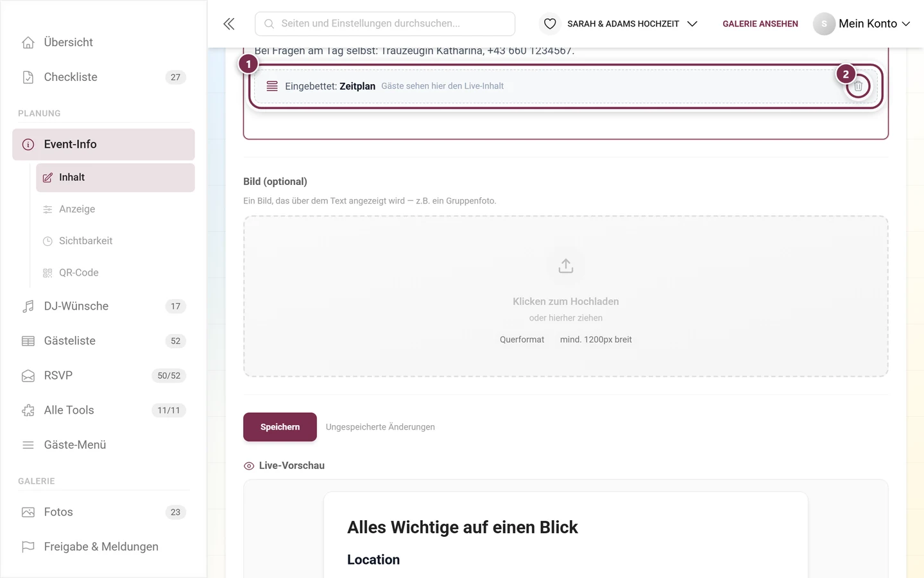Image resolution: width=924 pixels, height=578 pixels.
Task: Click the Gäste-Menü hamburger icon
Action: coord(28,445)
